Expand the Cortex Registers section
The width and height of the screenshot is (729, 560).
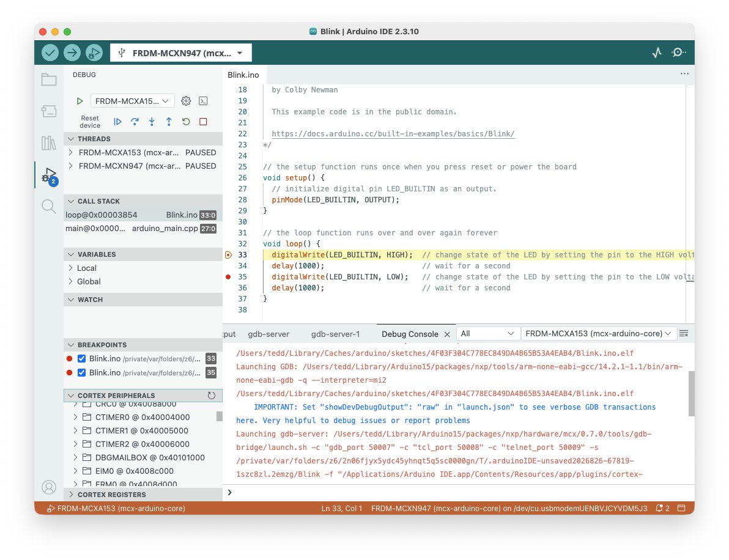click(x=142, y=495)
